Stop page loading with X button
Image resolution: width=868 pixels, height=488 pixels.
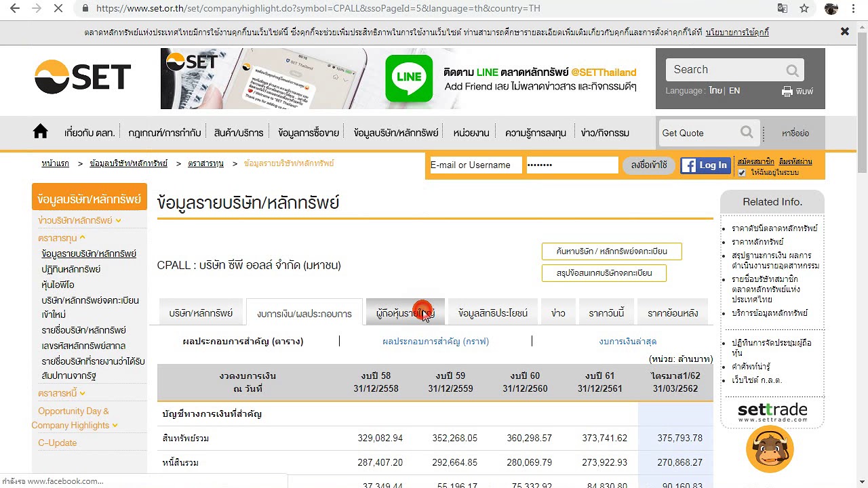pyautogui.click(x=58, y=9)
